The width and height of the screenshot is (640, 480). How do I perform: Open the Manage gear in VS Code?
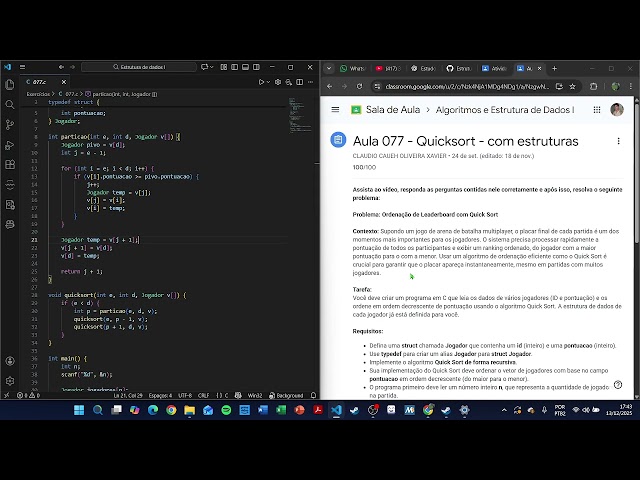(10, 381)
